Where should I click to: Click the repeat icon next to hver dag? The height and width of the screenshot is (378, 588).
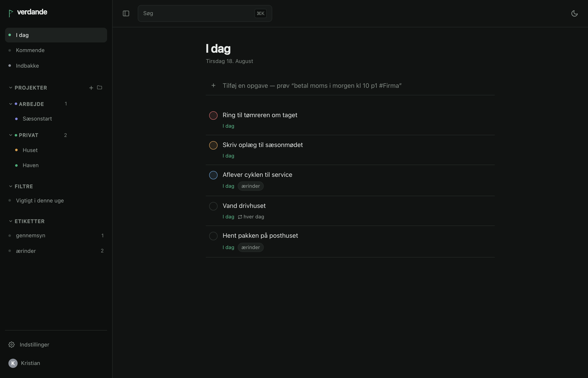[240, 217]
